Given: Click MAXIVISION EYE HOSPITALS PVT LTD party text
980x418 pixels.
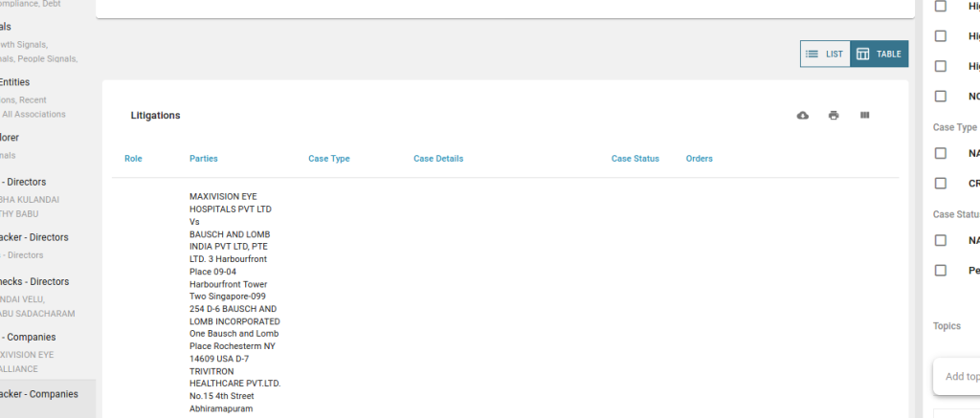Looking at the screenshot, I should (x=231, y=203).
